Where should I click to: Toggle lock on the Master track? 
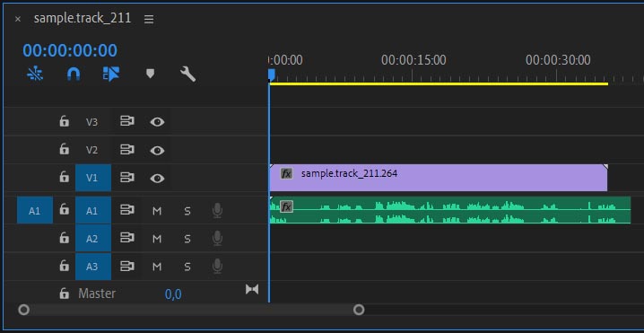64,294
